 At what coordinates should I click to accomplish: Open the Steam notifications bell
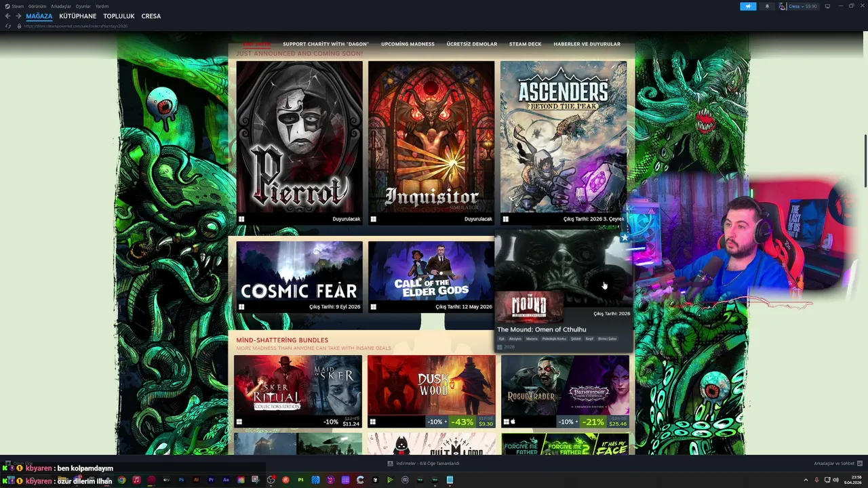click(x=767, y=6)
